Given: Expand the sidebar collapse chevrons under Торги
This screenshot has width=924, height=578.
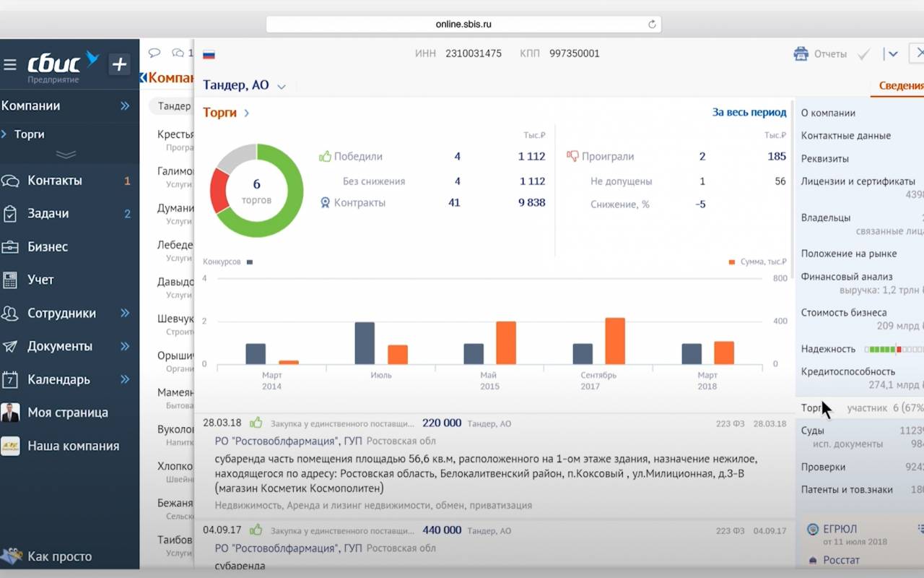Looking at the screenshot, I should point(66,155).
